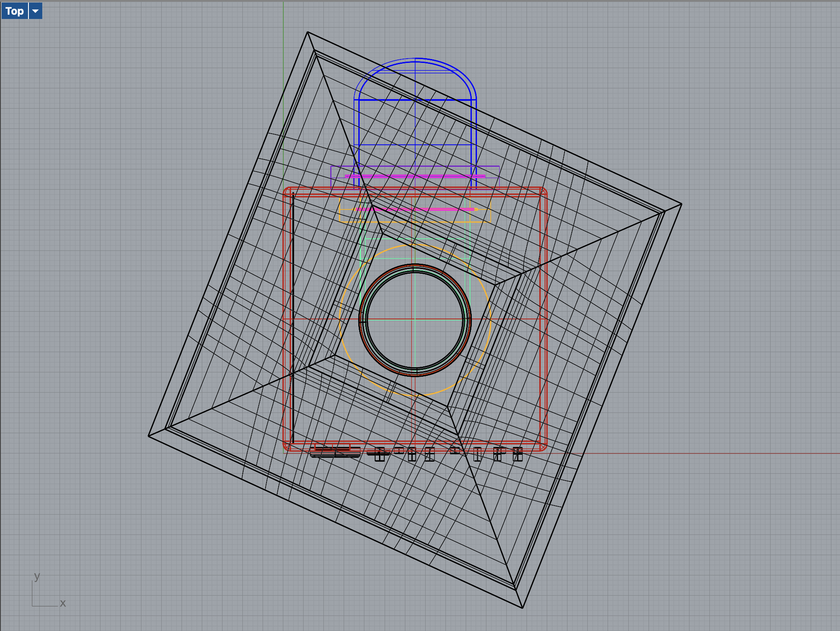840x631 pixels.
Task: Select the bottom corner of the tilted black frame
Action: 522,608
